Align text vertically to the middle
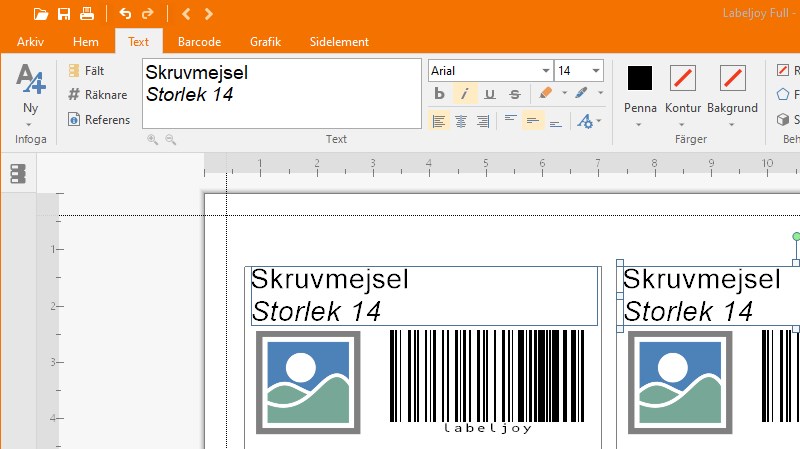 [x=533, y=121]
